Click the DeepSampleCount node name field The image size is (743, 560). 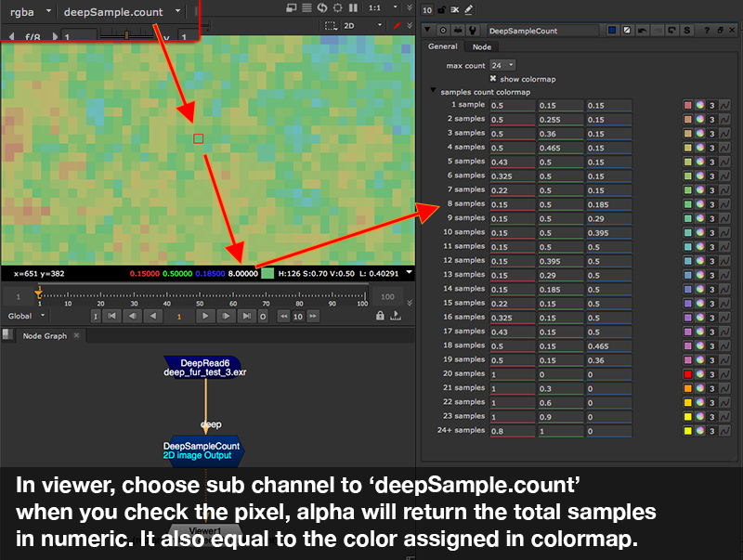click(541, 31)
